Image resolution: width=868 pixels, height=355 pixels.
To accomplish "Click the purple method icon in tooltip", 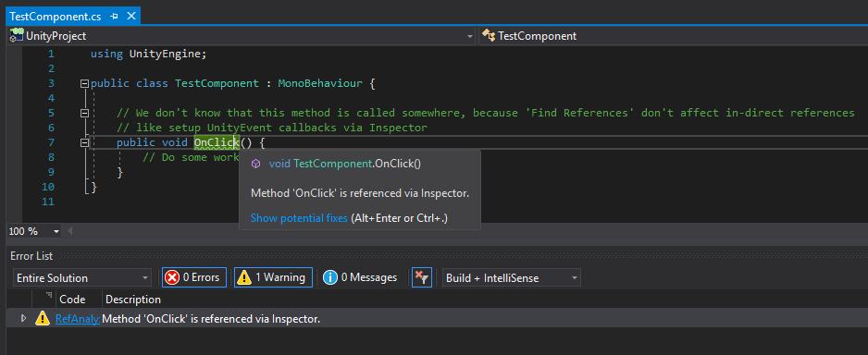I will click(255, 164).
